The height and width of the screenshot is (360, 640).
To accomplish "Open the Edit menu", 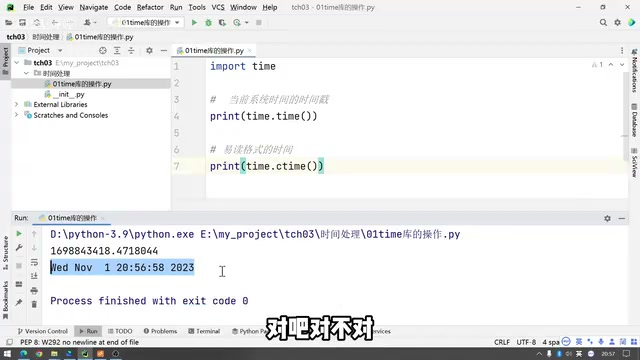I will tap(46, 7).
